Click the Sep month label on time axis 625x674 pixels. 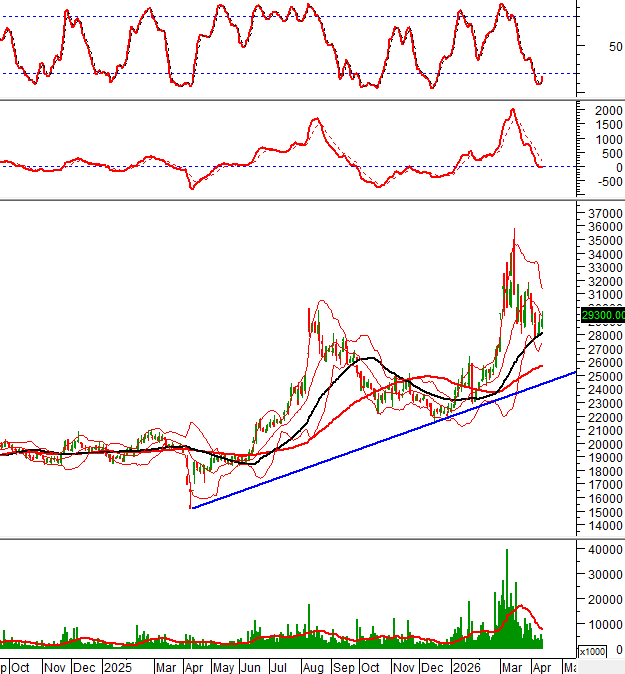pos(344,666)
